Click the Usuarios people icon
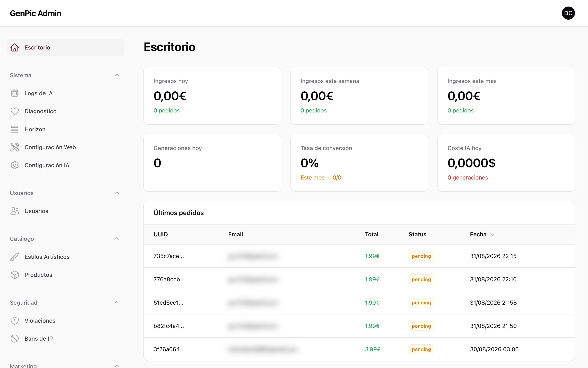 (14, 211)
